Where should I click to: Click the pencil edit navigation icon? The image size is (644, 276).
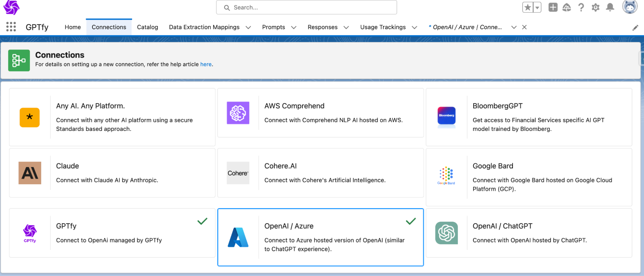(x=635, y=28)
